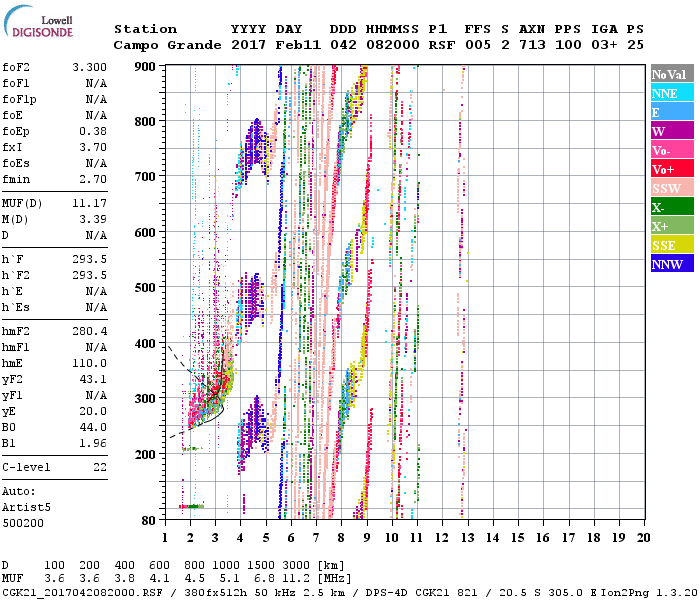Screen dimensions: 700x600
Task: Click the Lowell Digisonde logo
Action: (x=38, y=22)
